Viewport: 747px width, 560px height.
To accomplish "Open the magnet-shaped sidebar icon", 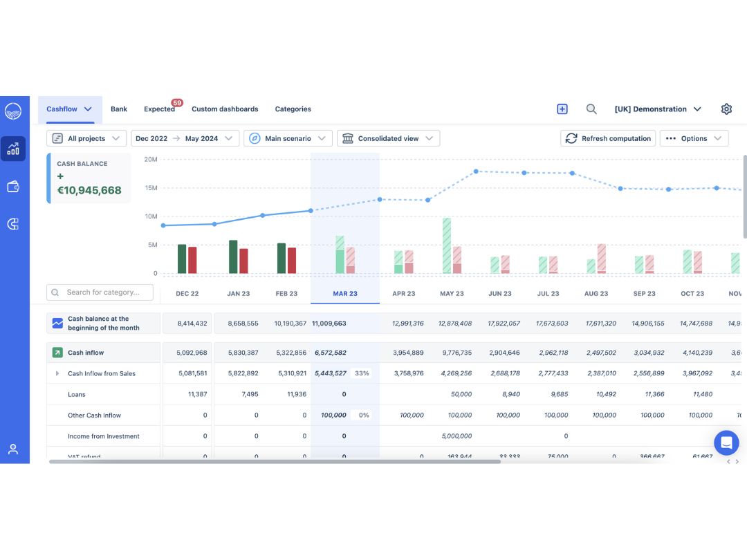I will click(x=13, y=224).
